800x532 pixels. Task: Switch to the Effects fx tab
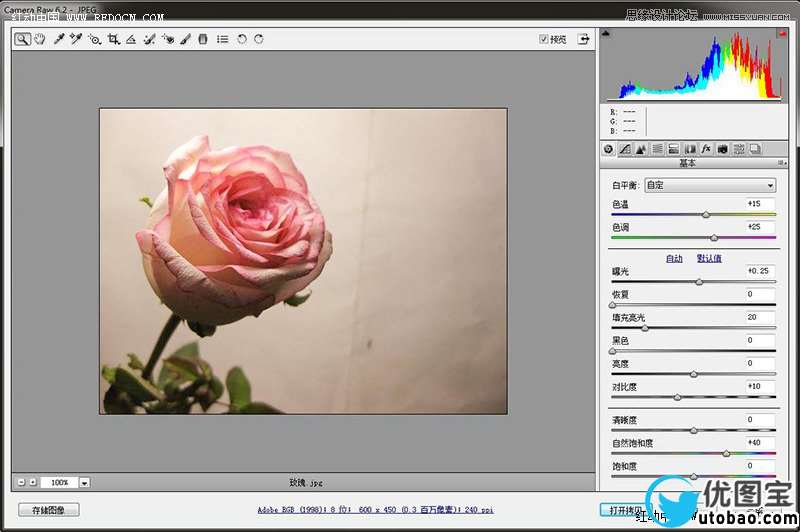click(x=706, y=149)
